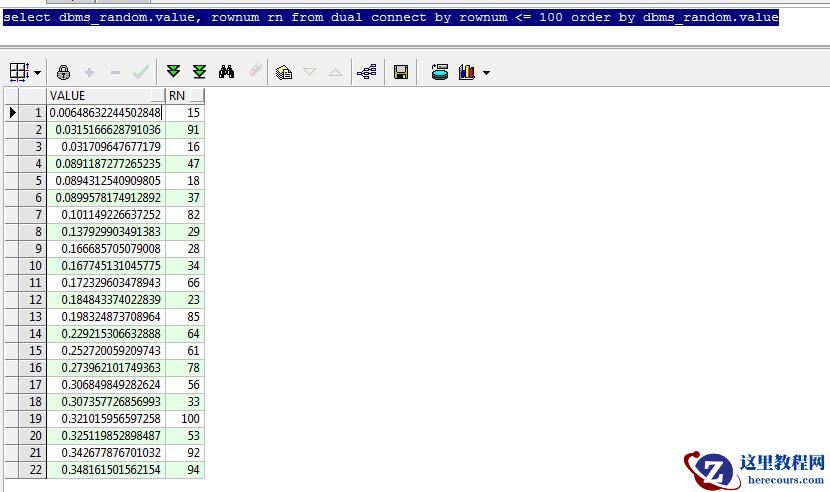Click the select-cells grid icon
Image resolution: width=830 pixels, height=492 pixels.
(19, 72)
